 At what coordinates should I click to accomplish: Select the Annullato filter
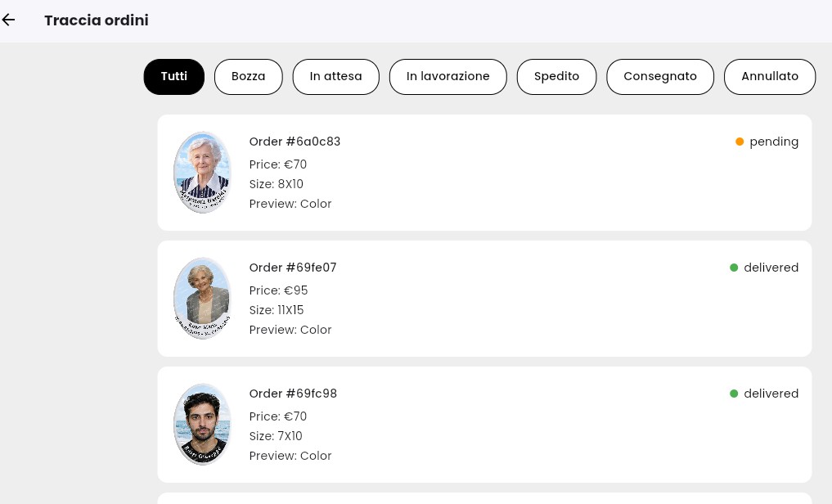769,77
